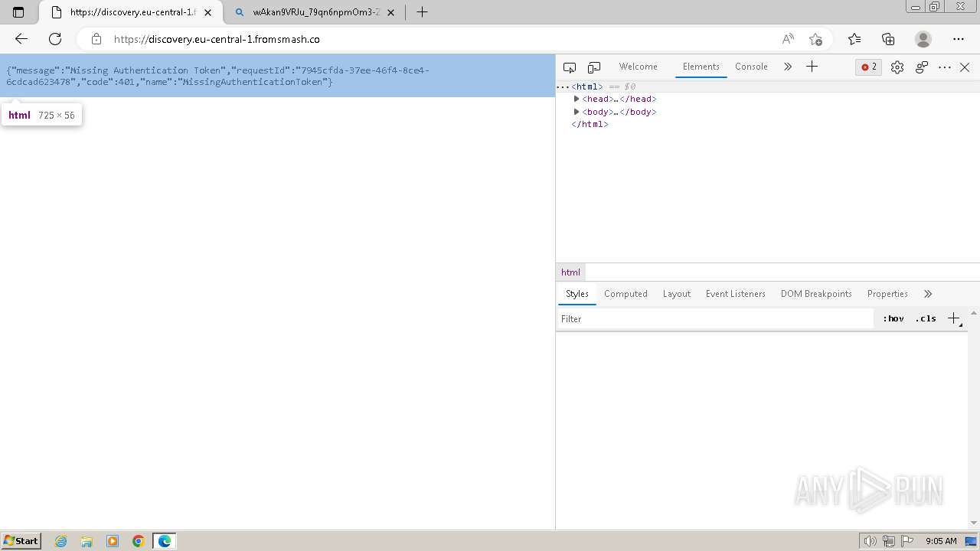Open the Styles pane tab

click(577, 294)
